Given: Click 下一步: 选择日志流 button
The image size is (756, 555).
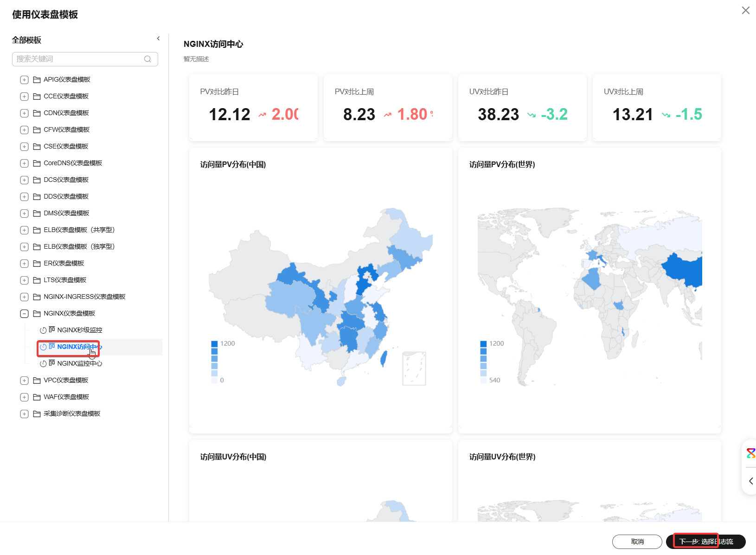Looking at the screenshot, I should click(705, 542).
